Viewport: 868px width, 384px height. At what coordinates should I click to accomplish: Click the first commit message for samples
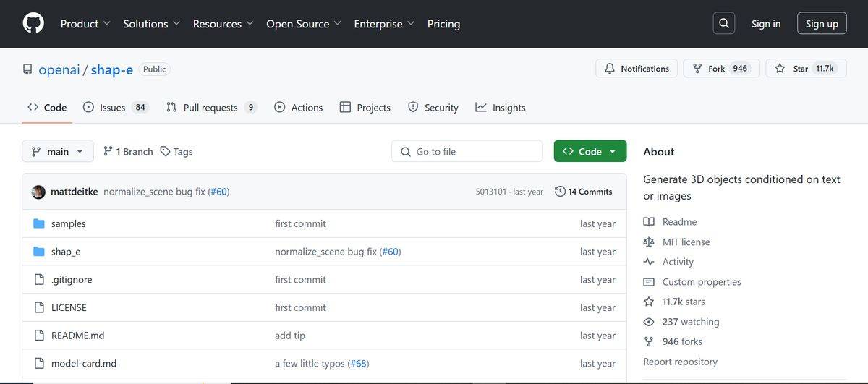point(300,223)
